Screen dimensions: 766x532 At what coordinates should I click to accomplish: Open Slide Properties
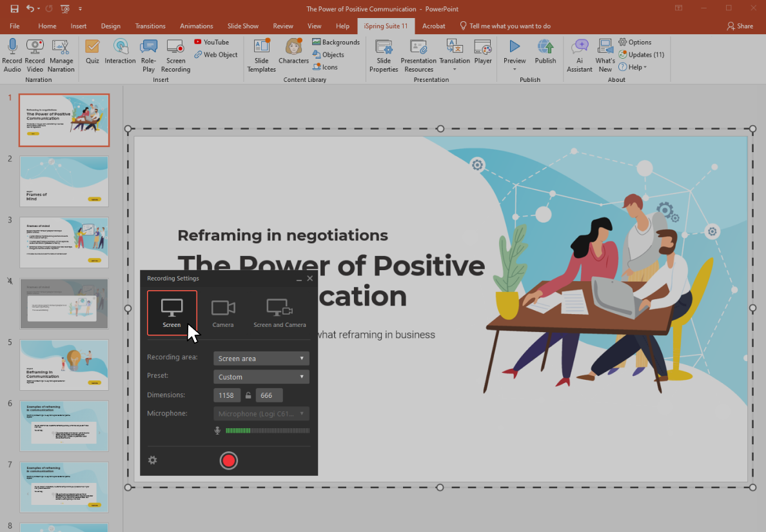click(x=384, y=54)
